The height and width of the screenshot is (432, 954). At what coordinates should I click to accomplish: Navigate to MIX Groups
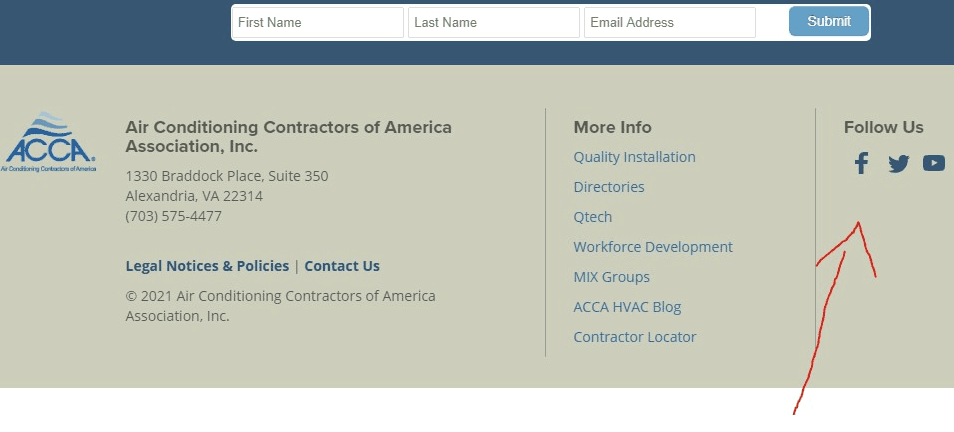tap(611, 277)
